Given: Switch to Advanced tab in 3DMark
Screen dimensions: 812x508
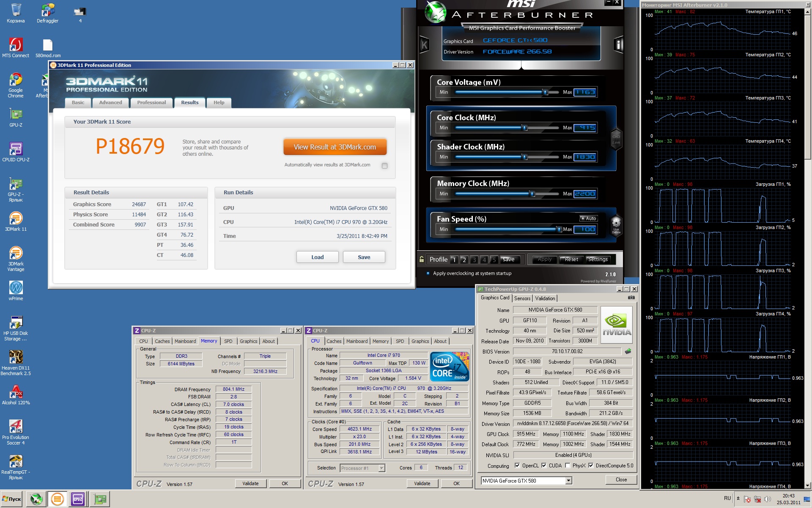Looking at the screenshot, I should [x=110, y=102].
